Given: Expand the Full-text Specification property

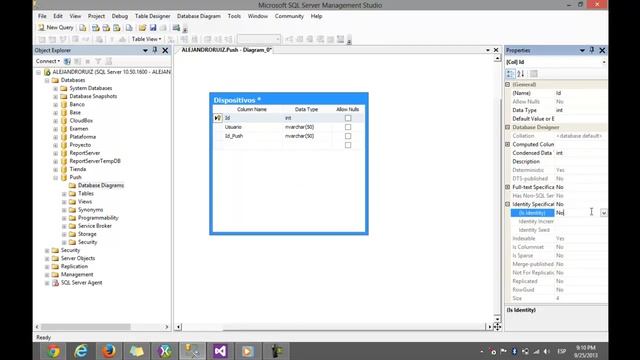Looking at the screenshot, I should 508,187.
